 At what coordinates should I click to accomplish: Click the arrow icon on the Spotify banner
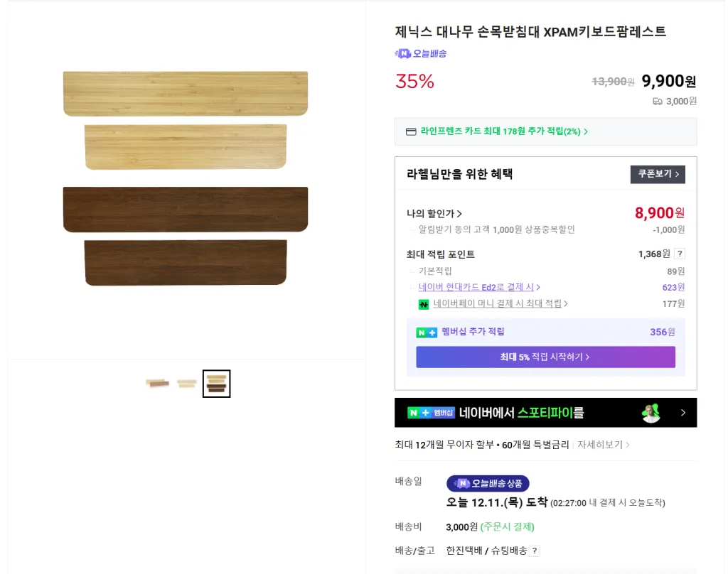tap(682, 412)
